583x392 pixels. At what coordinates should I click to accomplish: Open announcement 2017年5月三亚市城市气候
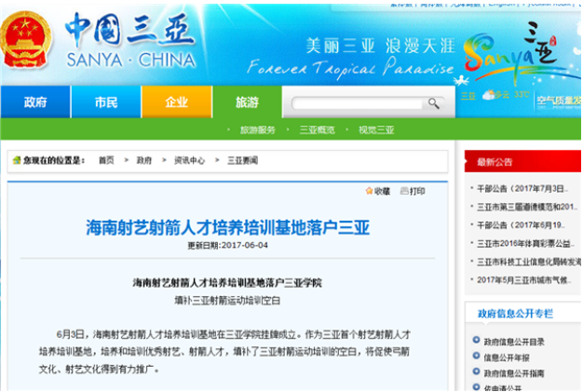(524, 280)
